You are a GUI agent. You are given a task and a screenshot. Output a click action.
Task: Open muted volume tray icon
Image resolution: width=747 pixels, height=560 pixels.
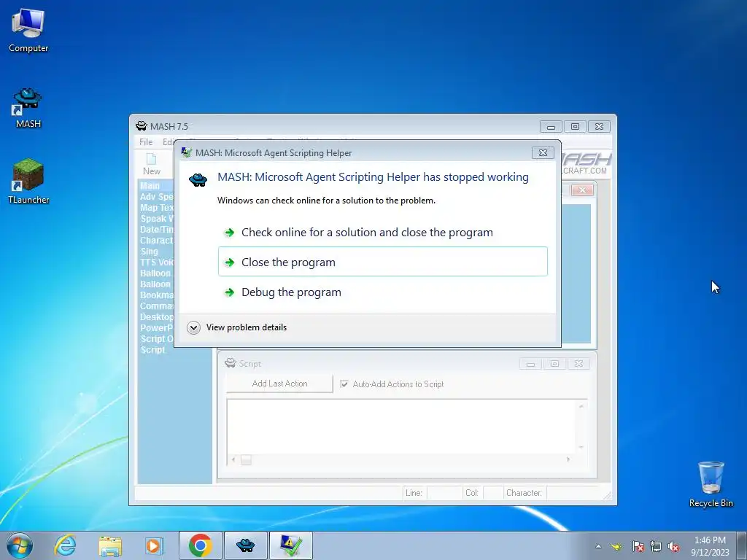click(673, 547)
